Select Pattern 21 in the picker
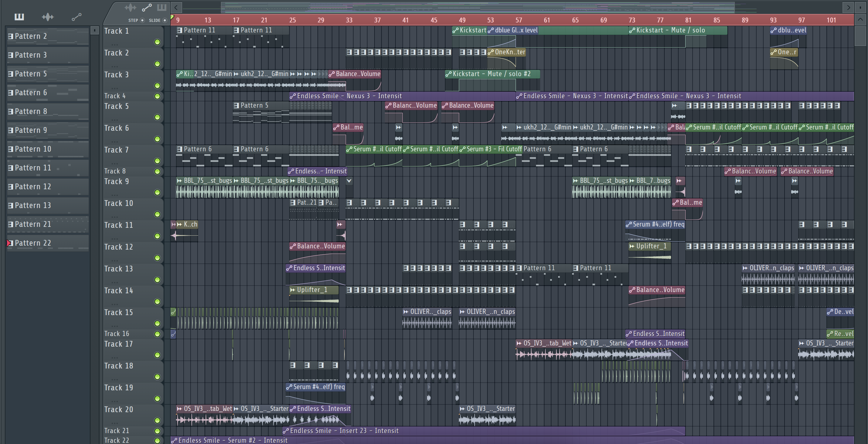Viewport: 868px width, 444px height. click(48, 224)
